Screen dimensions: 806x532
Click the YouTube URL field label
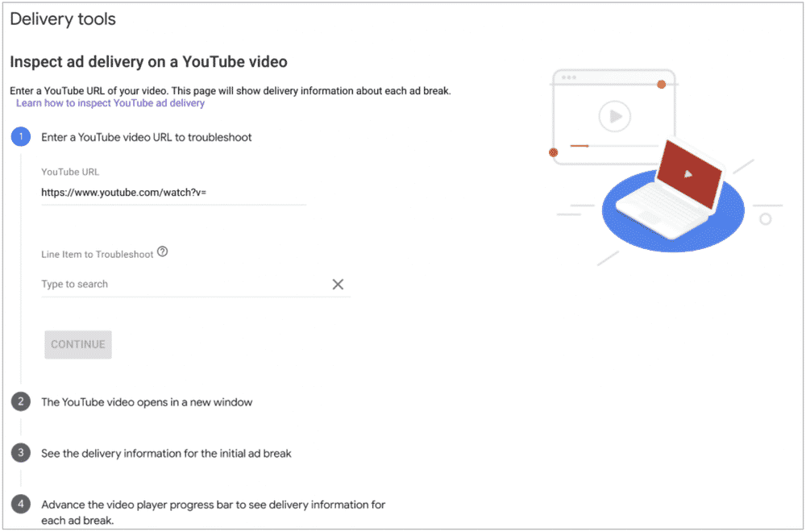click(x=70, y=172)
